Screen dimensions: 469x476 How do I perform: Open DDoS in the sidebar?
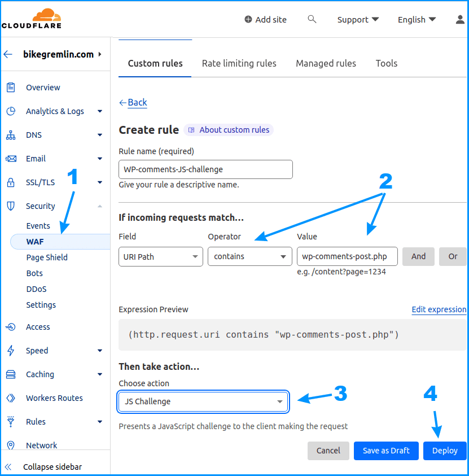[37, 289]
